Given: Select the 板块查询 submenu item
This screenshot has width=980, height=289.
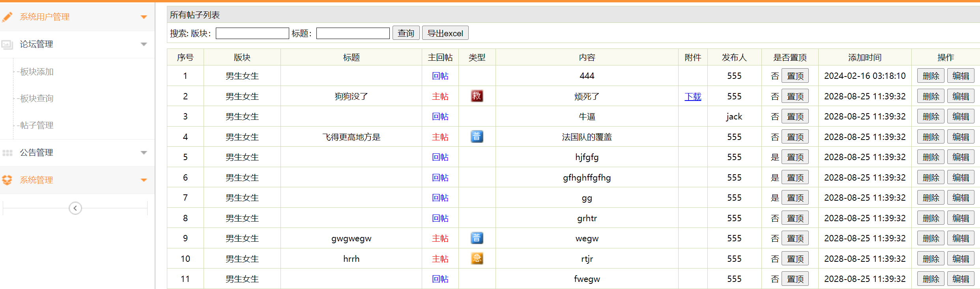Looking at the screenshot, I should tap(37, 99).
